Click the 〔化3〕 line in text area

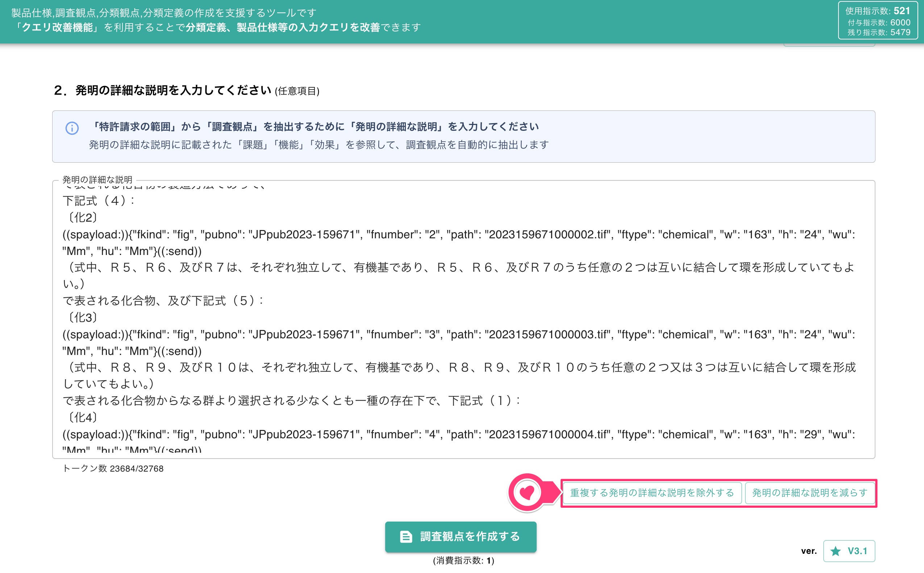(x=82, y=318)
